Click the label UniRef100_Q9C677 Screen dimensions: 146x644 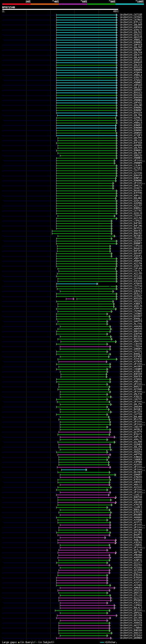131,55
